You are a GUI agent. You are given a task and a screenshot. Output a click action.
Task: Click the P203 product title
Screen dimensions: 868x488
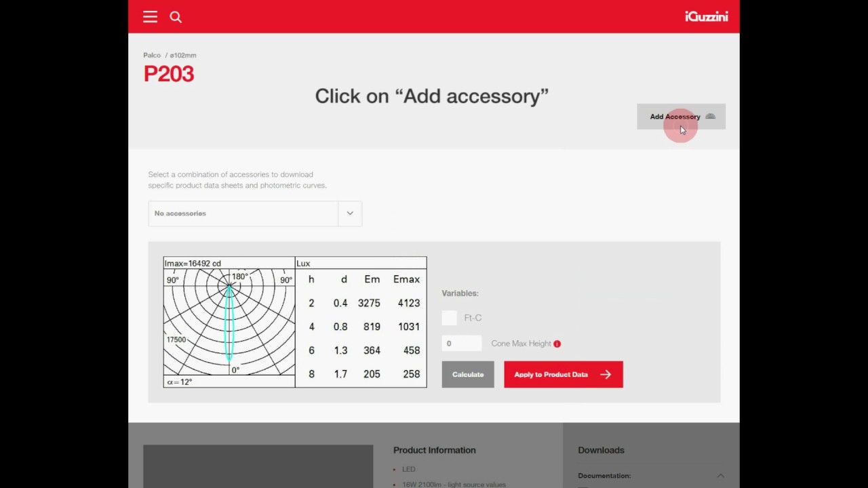[169, 74]
